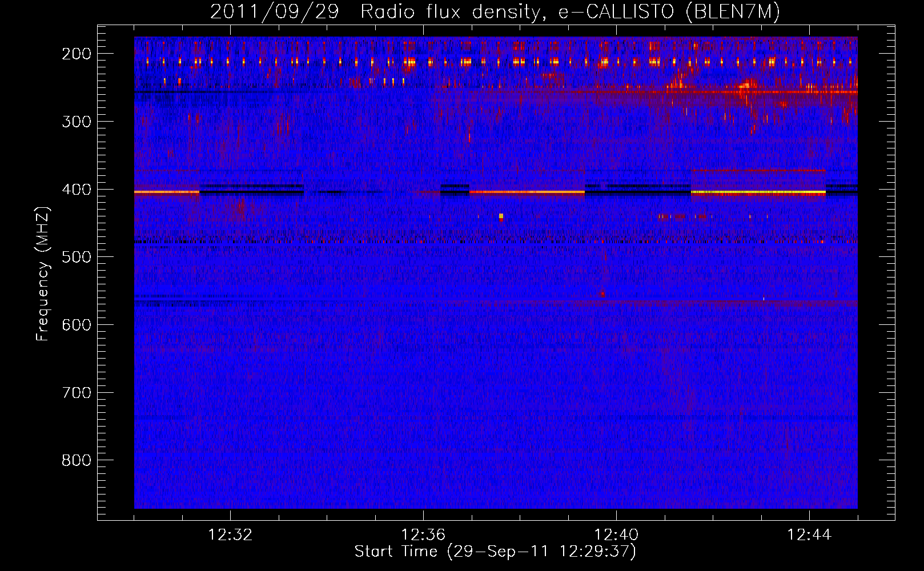Click the 'Frequency (MHZ)' axis label
Viewport: 924px width, 571px height.
tap(43, 274)
